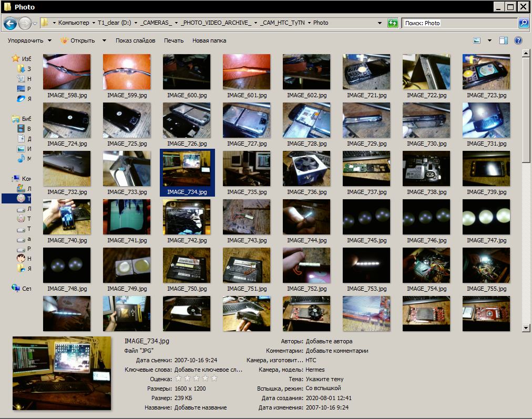Open the Help question mark icon

(518, 40)
